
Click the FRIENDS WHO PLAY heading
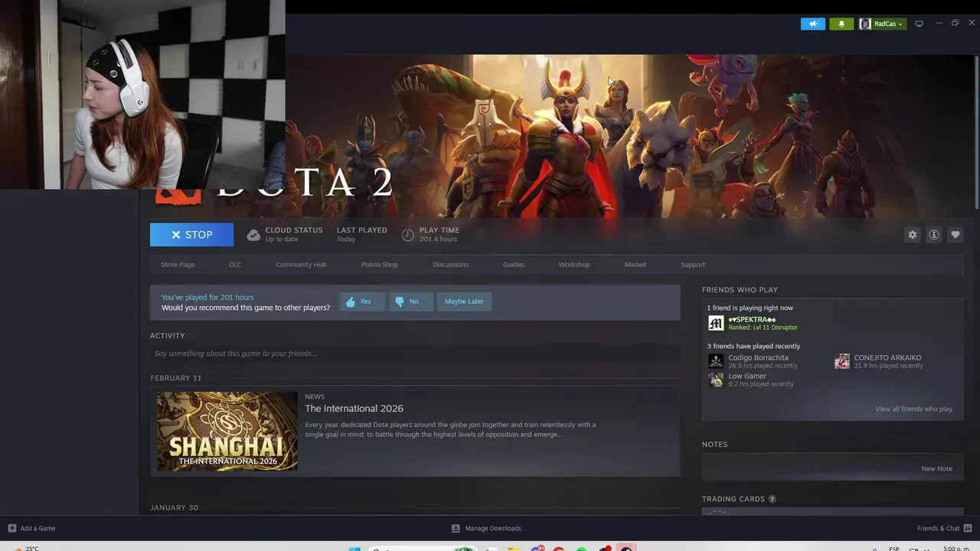740,290
